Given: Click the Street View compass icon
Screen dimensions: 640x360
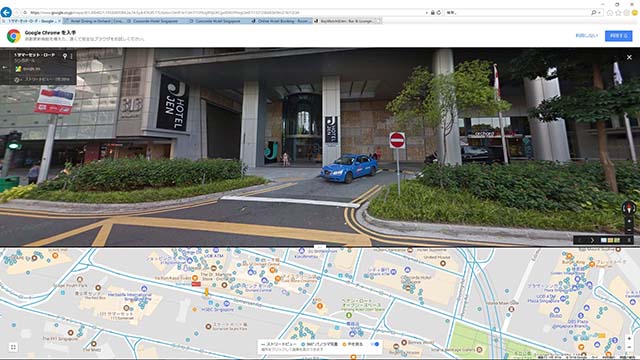Looking at the screenshot, I should 629,208.
